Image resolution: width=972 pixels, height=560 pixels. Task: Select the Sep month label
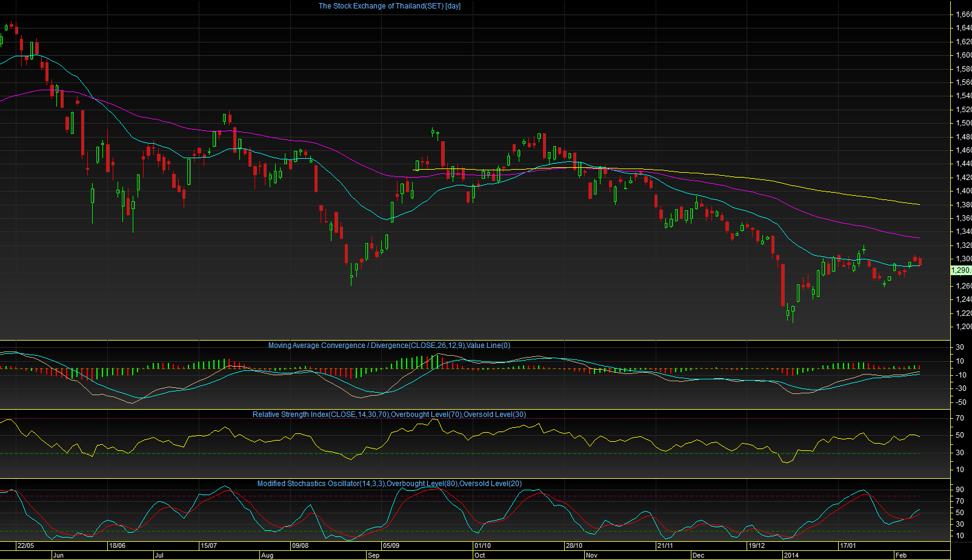coord(374,555)
